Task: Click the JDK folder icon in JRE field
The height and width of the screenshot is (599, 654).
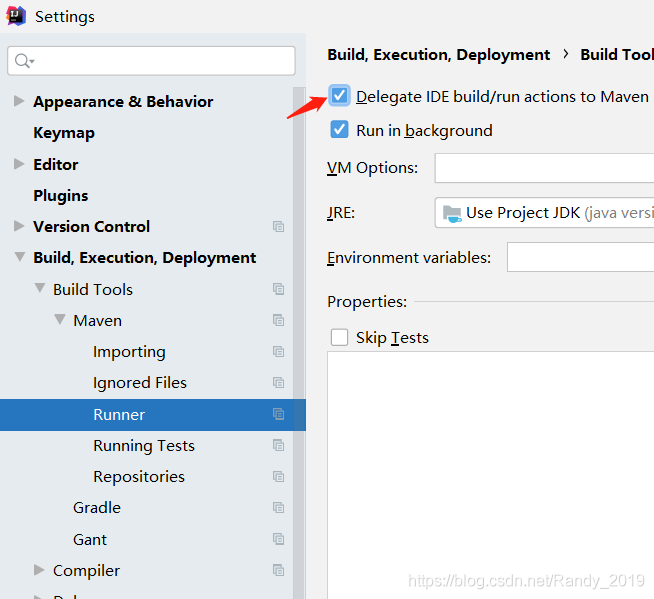Action: tap(452, 214)
